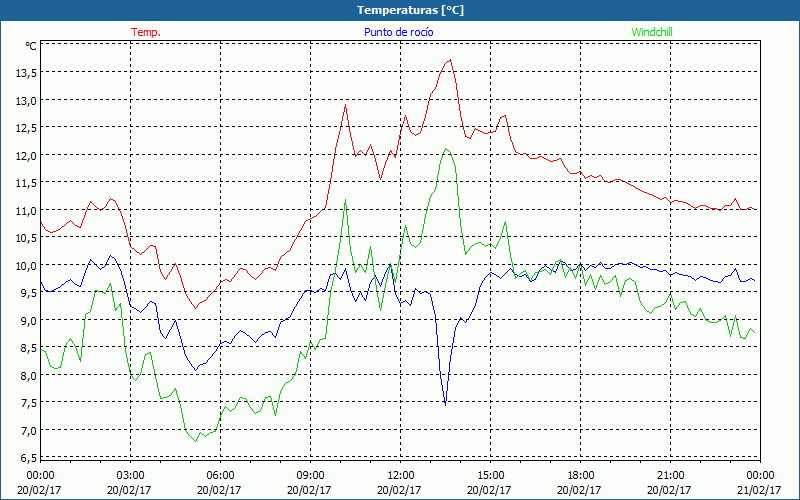Click the '20/02/17' date beneath '18:00'
800x500 pixels.
[x=579, y=490]
